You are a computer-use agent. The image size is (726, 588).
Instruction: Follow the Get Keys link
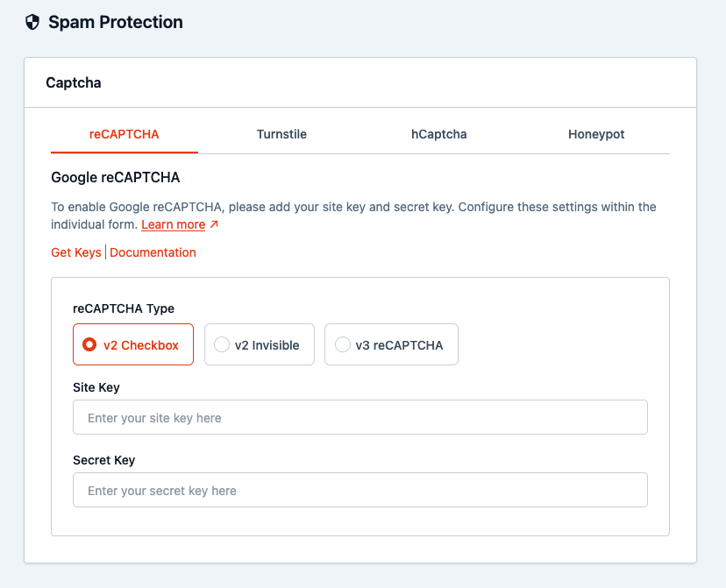[x=76, y=252]
